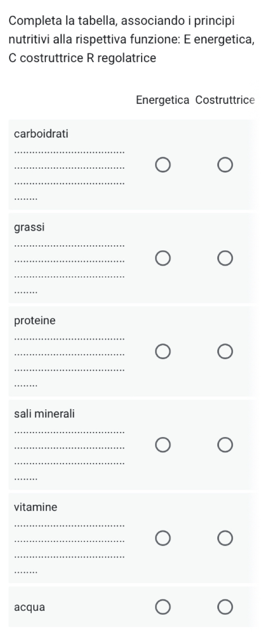Click the acqua row label
Image resolution: width=268 pixels, height=644 pixels.
pyautogui.click(x=29, y=607)
